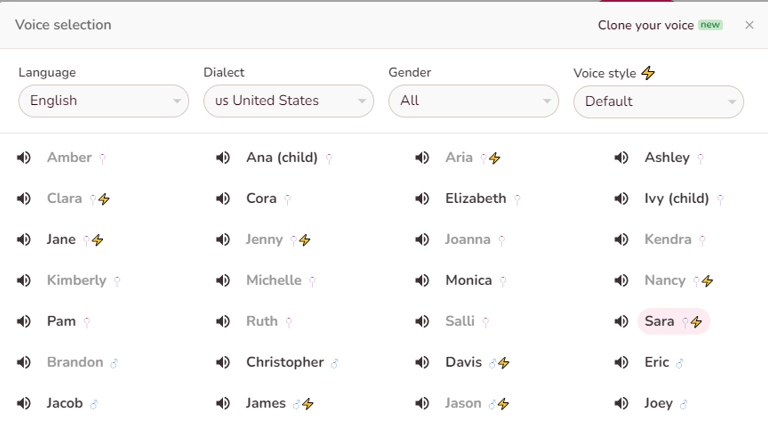Play the Kimberly voice preview speaker
This screenshot has height=421, width=768.
coord(24,281)
